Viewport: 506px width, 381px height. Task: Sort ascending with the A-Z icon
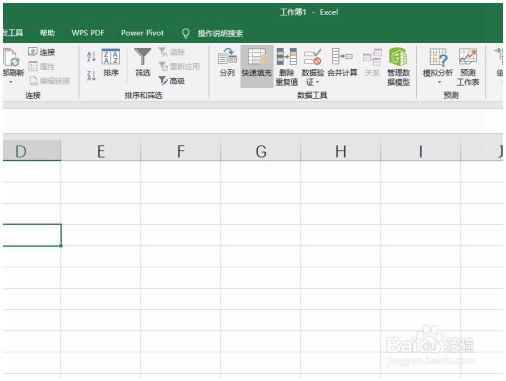(x=91, y=56)
